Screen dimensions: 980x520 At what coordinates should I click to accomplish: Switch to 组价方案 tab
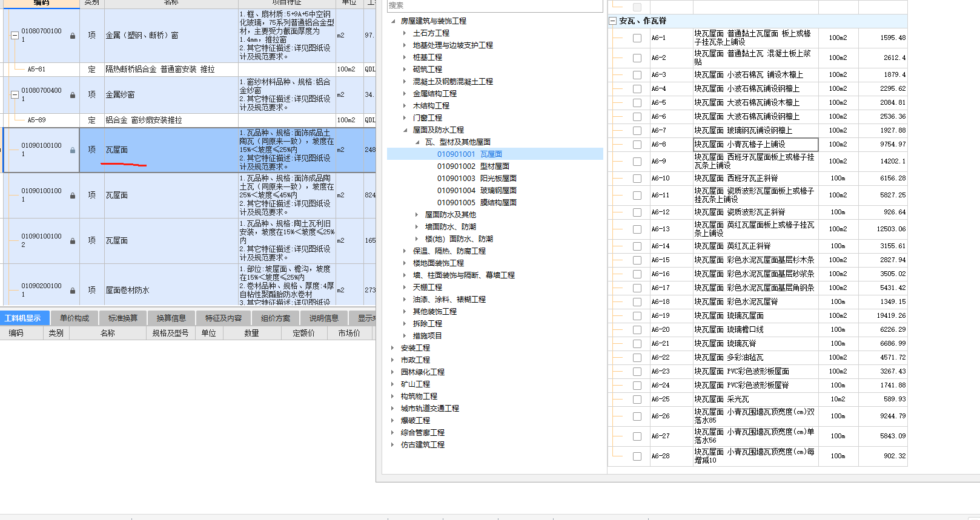276,318
